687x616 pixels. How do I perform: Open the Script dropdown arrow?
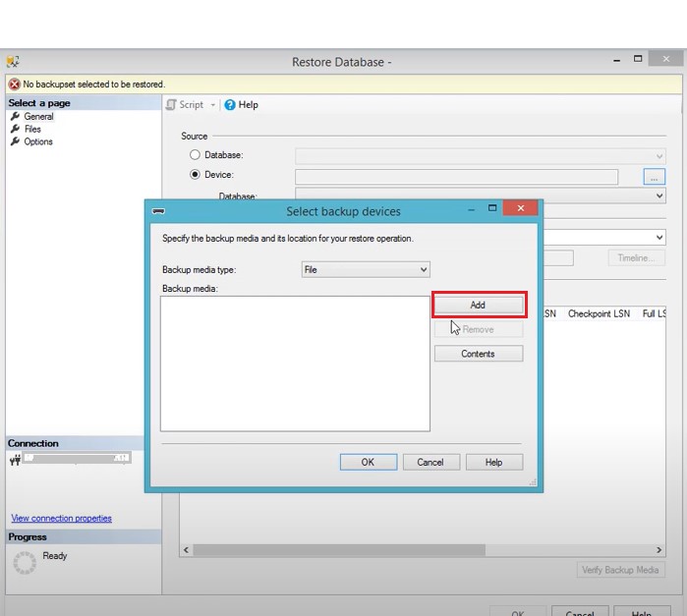213,105
